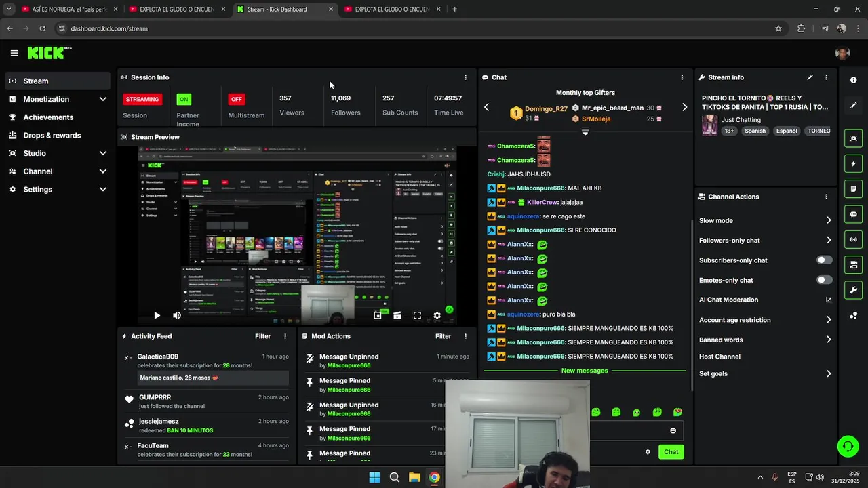The height and width of the screenshot is (488, 868).
Task: Open Mod Actions options menu
Action: [465, 336]
